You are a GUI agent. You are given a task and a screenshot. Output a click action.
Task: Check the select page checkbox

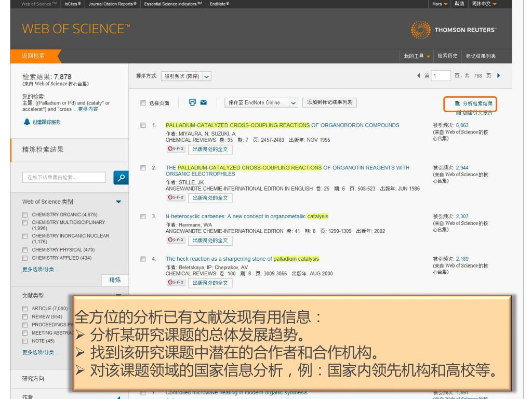coord(143,103)
